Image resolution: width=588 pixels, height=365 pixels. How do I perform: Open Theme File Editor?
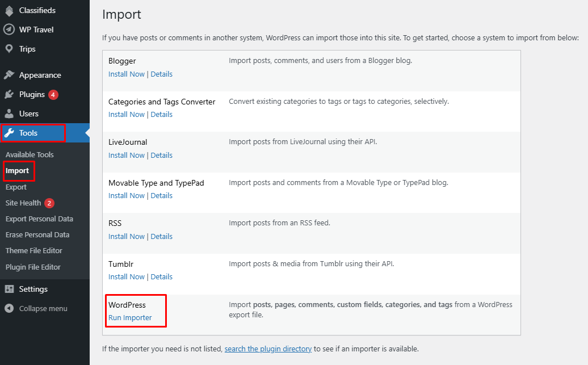click(33, 250)
